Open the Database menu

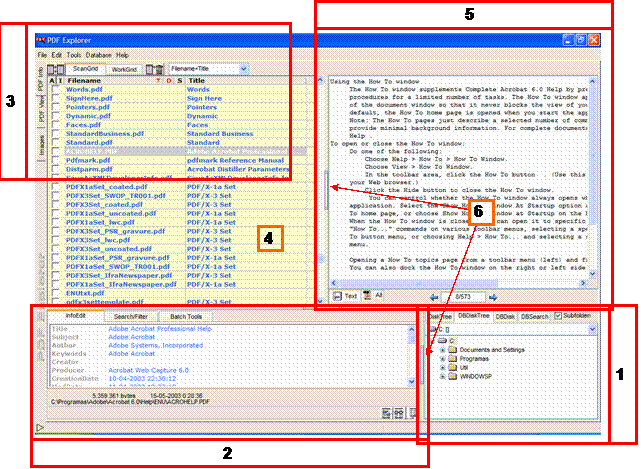(x=99, y=54)
